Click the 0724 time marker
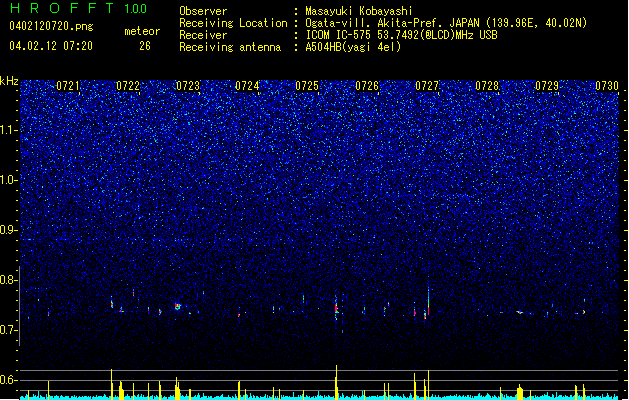Screen dimensions: 629x400 (247, 86)
